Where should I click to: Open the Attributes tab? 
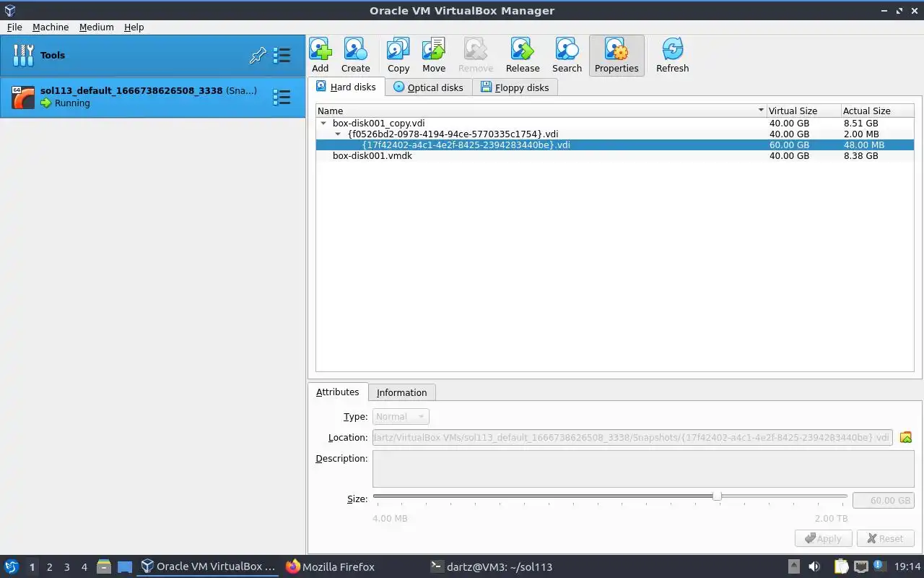[337, 392]
